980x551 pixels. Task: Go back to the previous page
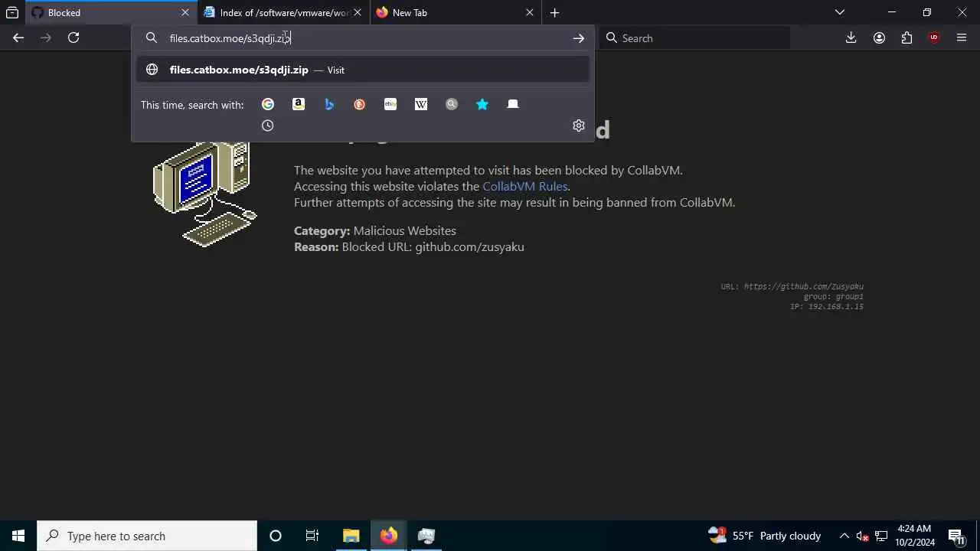18,37
